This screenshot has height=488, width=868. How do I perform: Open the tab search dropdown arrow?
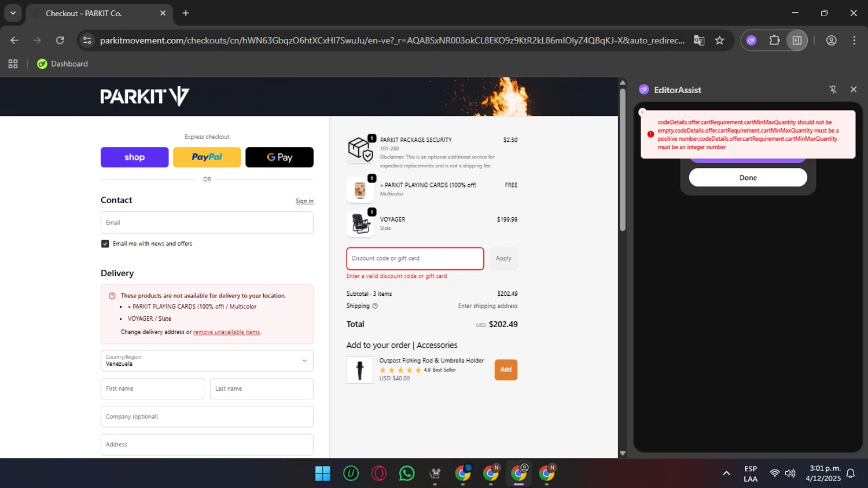click(13, 13)
